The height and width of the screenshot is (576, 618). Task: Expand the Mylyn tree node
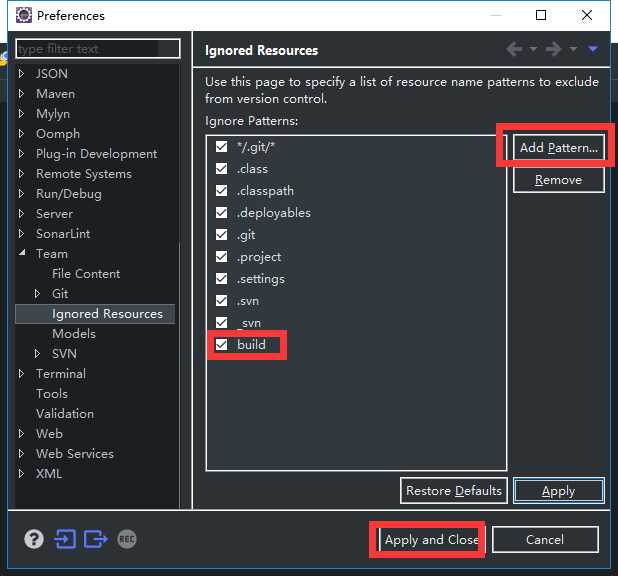click(x=21, y=114)
